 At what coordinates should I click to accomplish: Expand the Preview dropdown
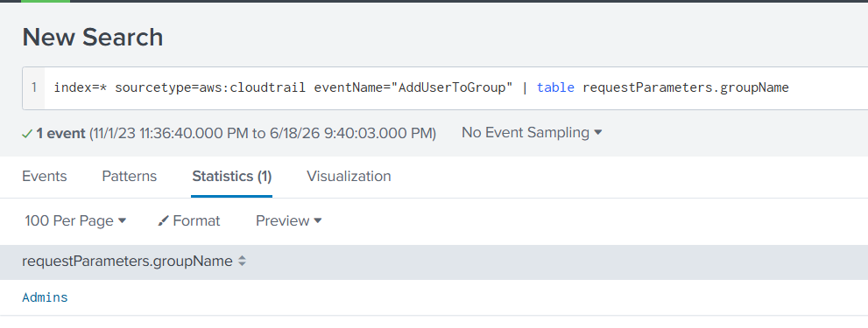pos(288,220)
